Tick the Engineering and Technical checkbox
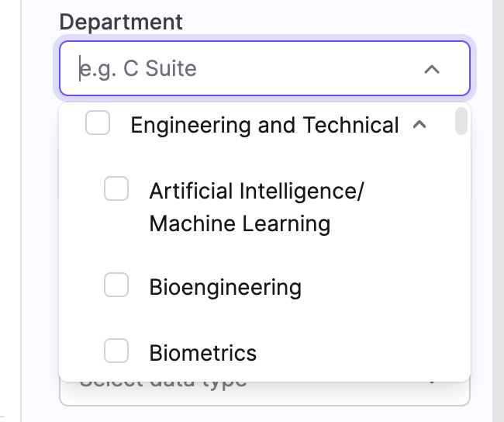Image resolution: width=504 pixels, height=422 pixels. 98,123
